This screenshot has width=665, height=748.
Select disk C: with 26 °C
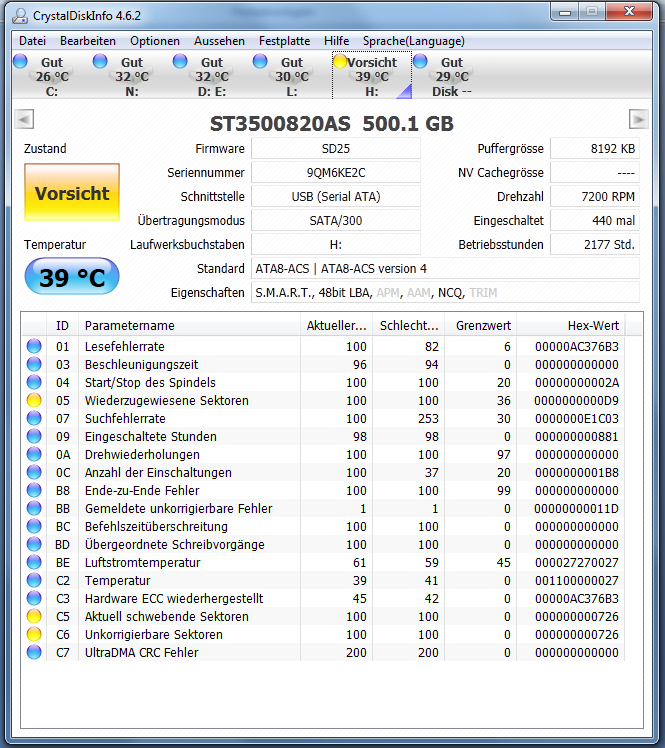tap(52, 76)
